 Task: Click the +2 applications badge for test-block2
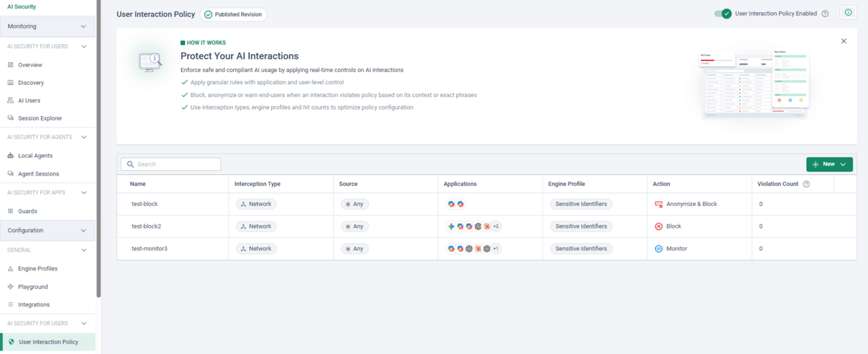point(496,227)
